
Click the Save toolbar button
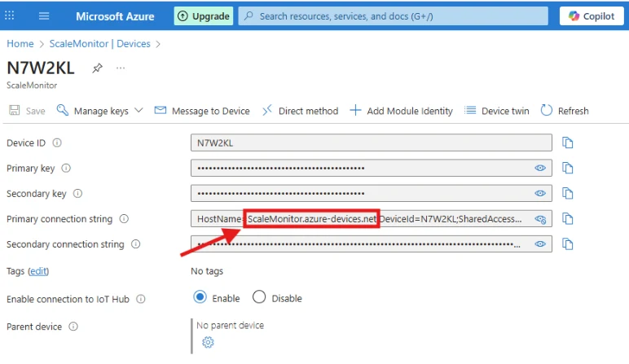click(27, 111)
